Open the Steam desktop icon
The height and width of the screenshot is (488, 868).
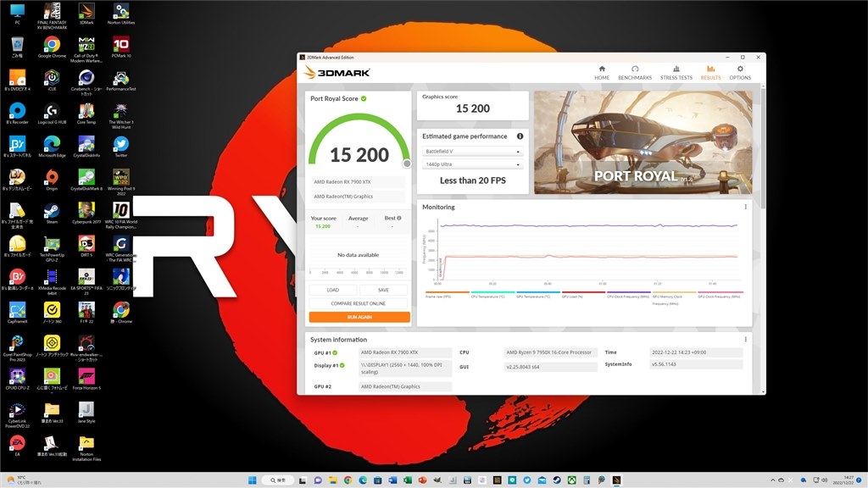point(52,213)
